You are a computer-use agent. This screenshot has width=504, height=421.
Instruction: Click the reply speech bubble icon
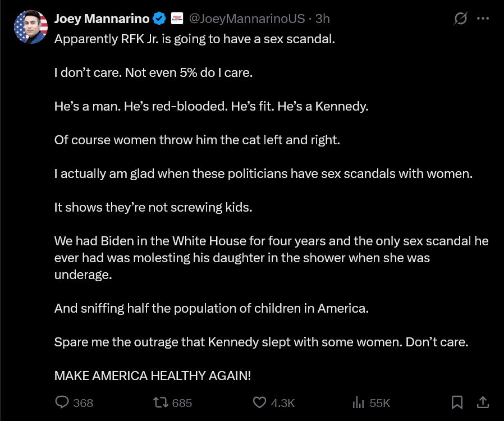[62, 402]
